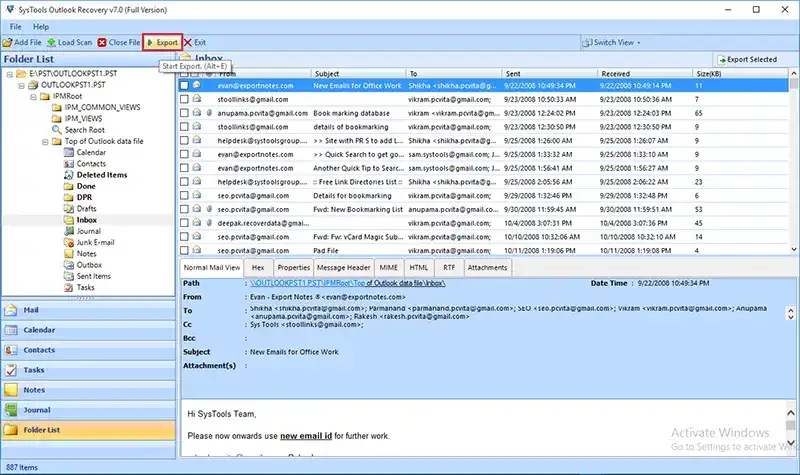Sort emails by Received column header

click(x=644, y=74)
